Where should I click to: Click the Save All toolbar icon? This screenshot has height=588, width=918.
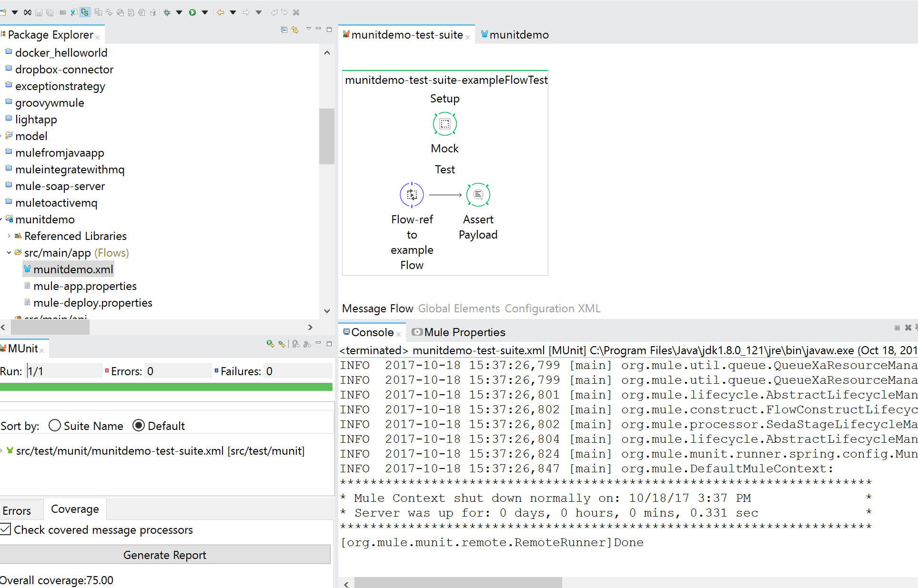coord(50,12)
